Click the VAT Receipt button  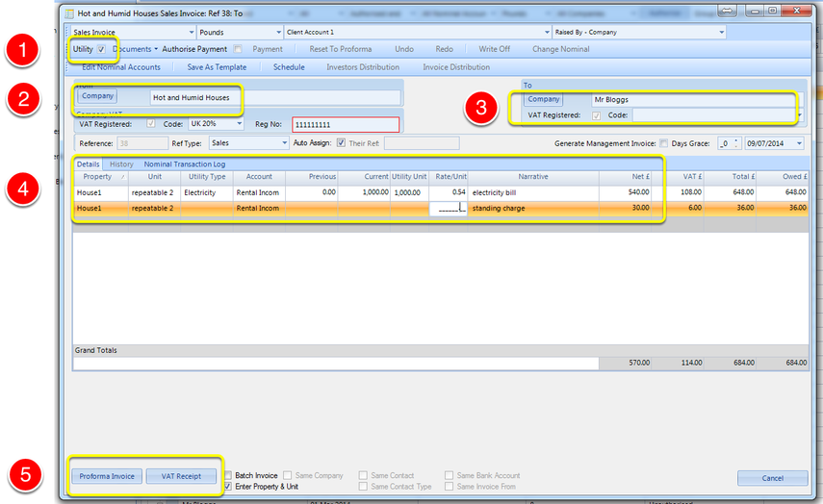point(181,476)
